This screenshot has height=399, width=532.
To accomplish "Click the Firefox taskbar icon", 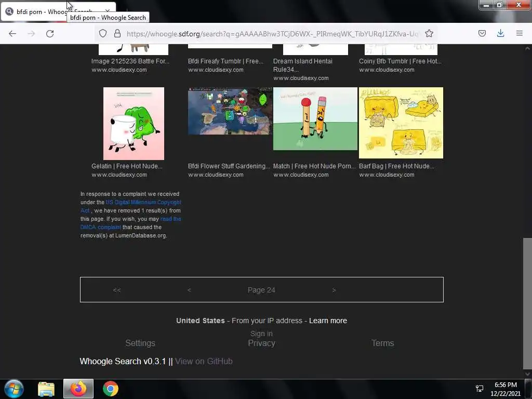I will (78, 389).
